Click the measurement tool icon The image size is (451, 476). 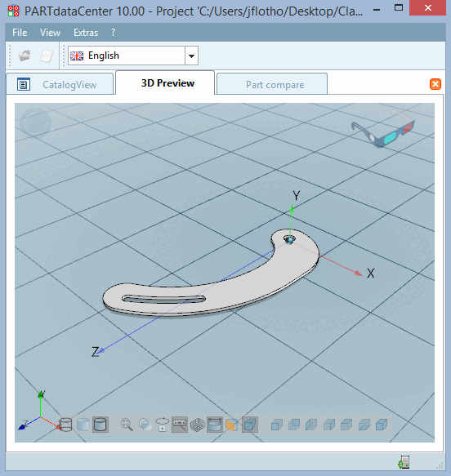180,425
